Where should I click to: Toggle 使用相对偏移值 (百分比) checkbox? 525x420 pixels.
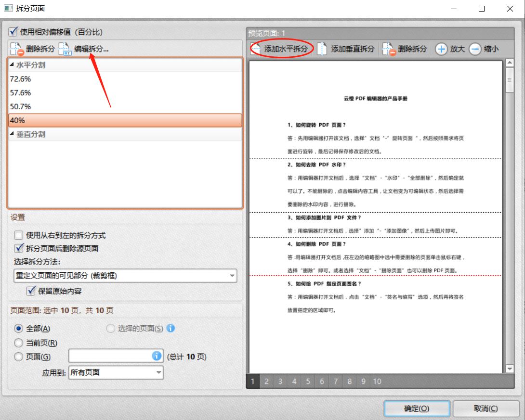[x=13, y=32]
